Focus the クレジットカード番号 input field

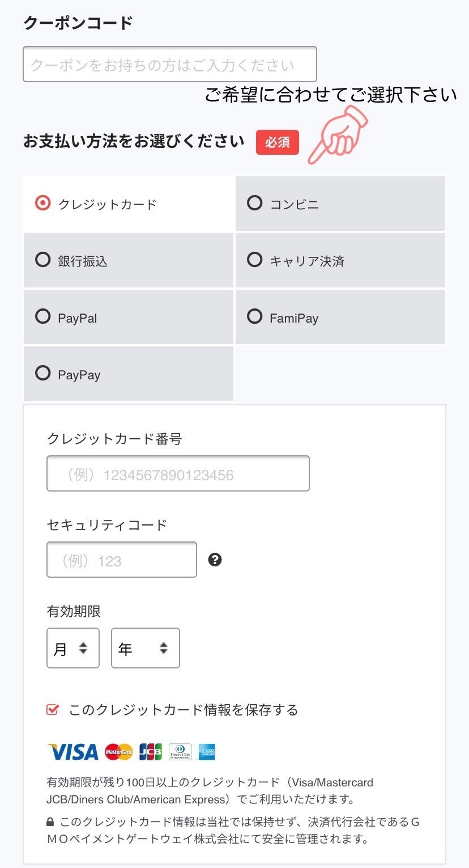tap(178, 473)
